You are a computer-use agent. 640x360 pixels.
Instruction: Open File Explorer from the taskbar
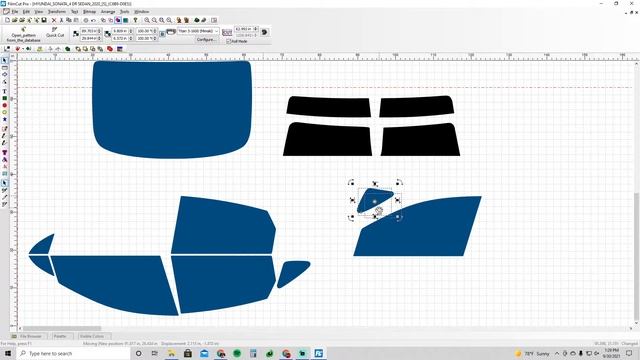point(171,353)
